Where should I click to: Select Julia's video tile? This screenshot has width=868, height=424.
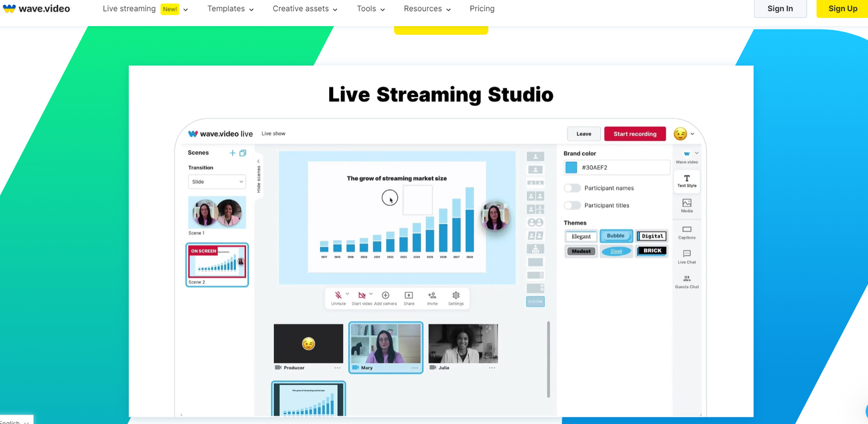click(x=463, y=344)
